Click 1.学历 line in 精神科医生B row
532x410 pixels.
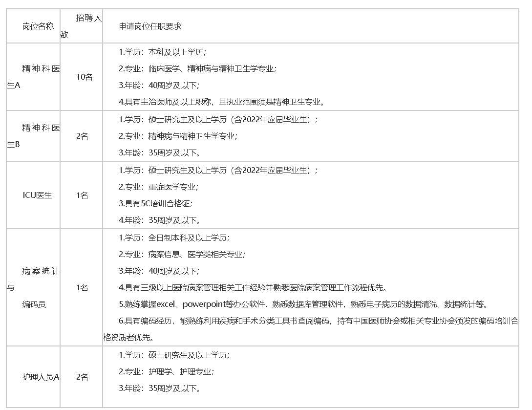(x=218, y=119)
